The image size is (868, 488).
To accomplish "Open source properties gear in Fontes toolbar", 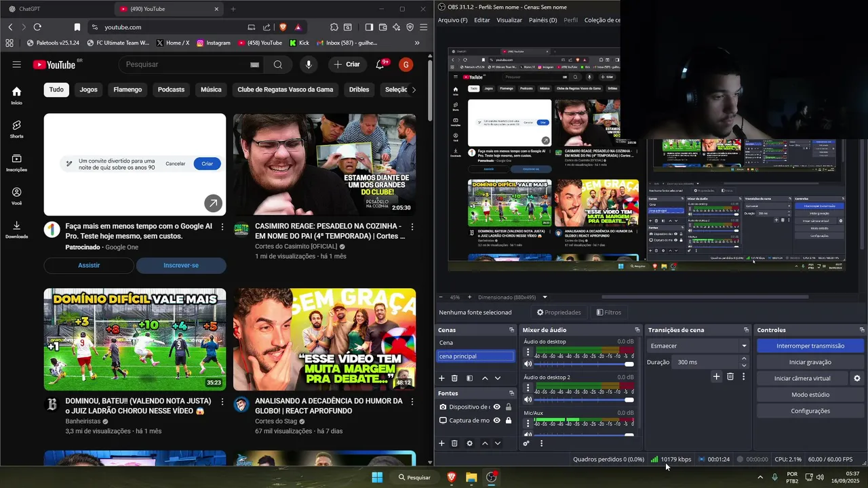I will 469,443.
